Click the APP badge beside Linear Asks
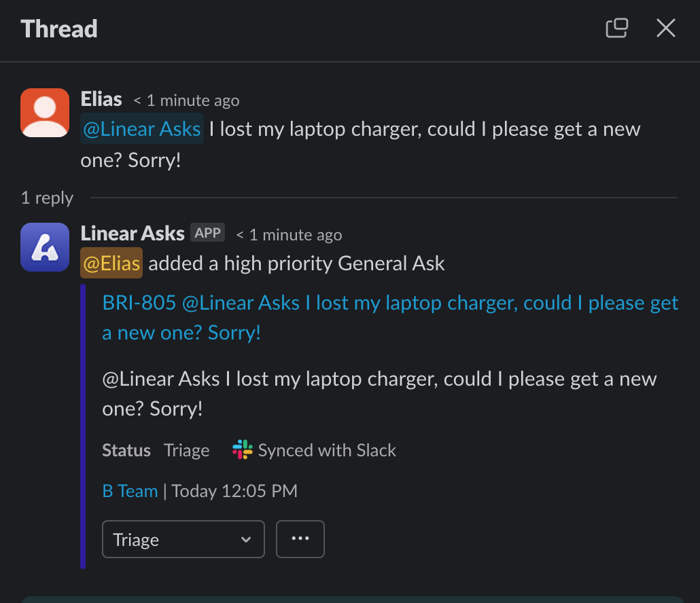Viewport: 700px width, 603px height. click(207, 232)
